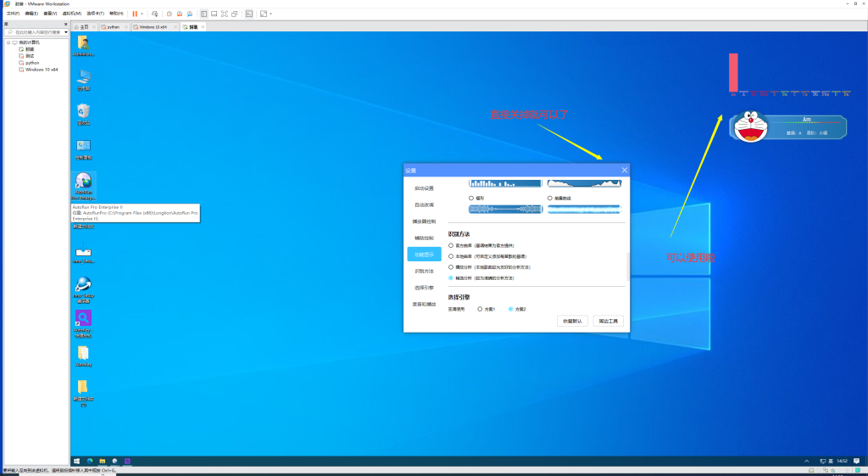Select the left waveform style radio button
The height and width of the screenshot is (476, 868).
tap(471, 198)
